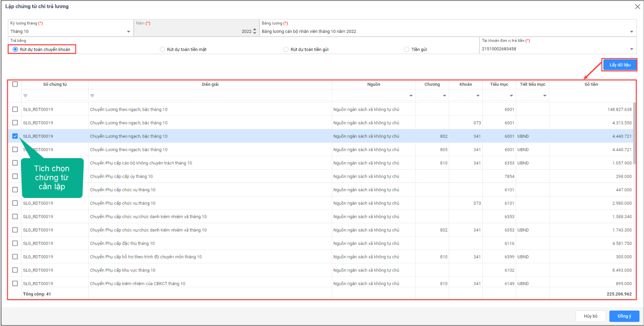The width and height of the screenshot is (644, 326).
Task: Click 'Tổng cộng: 41' footer text
Action: 37,294
